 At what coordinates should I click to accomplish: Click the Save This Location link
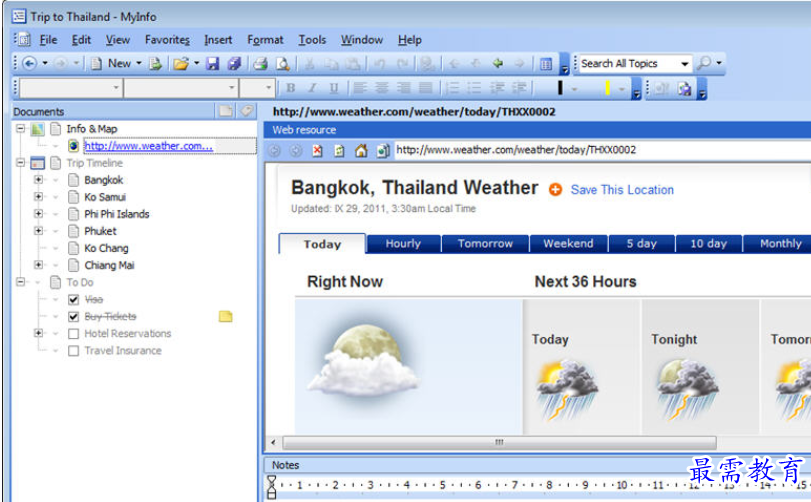click(622, 190)
